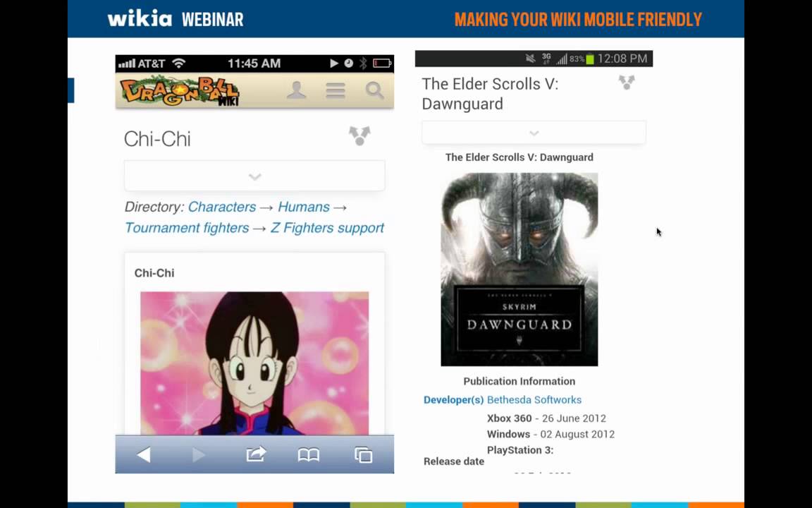Click the 83% battery percentage text
This screenshot has width=812, height=508.
[x=577, y=59]
